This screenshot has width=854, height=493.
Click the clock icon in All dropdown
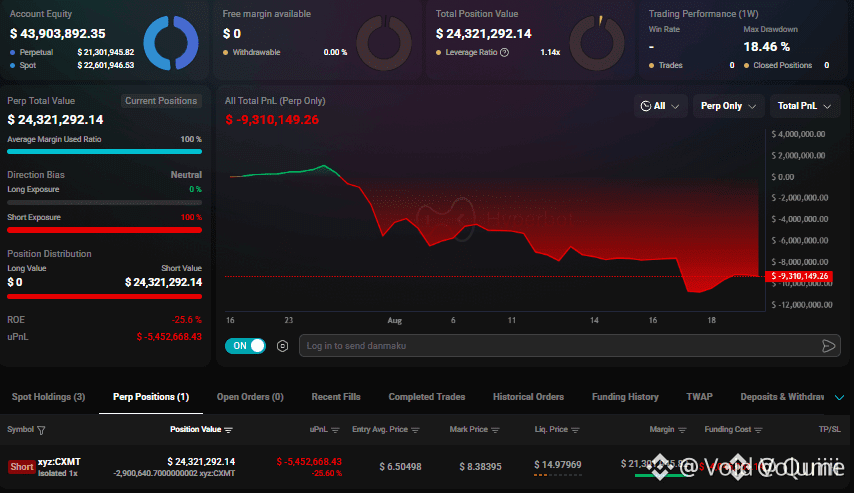pyautogui.click(x=646, y=106)
